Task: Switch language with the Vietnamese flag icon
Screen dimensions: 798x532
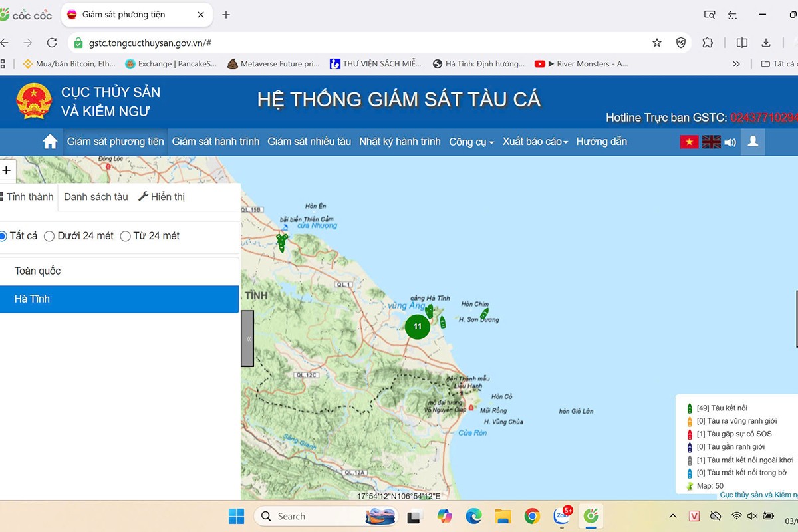Action: coord(689,142)
